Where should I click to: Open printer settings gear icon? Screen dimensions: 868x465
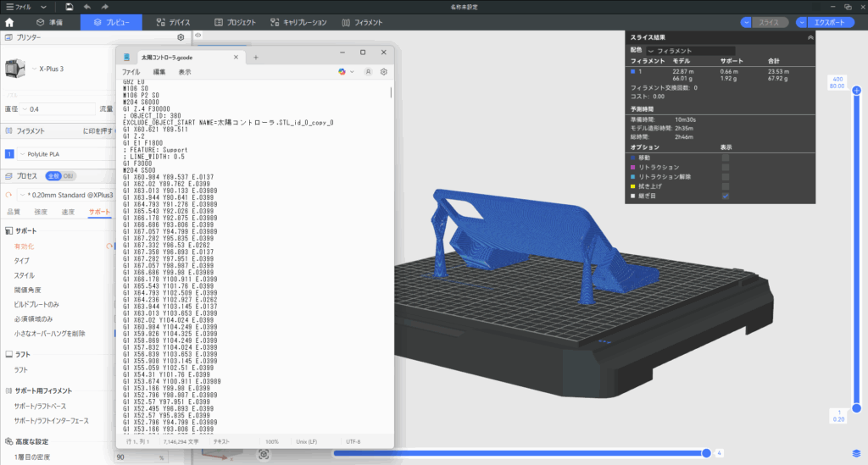click(x=181, y=37)
